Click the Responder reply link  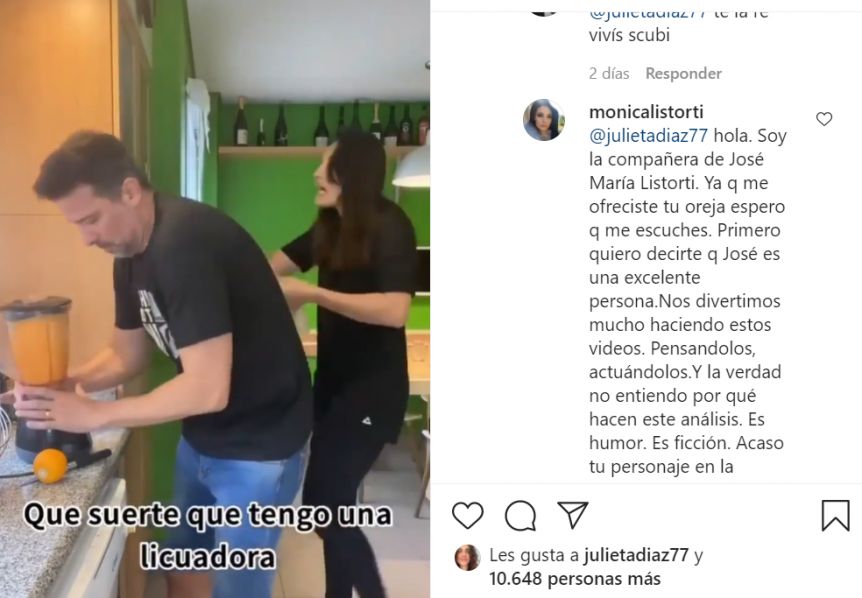(683, 73)
